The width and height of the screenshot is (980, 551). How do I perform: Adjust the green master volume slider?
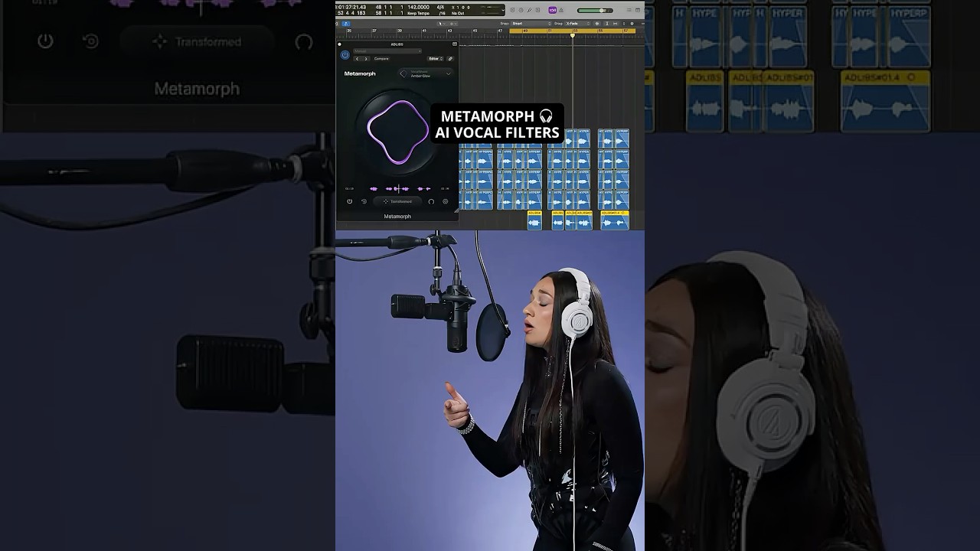[595, 11]
